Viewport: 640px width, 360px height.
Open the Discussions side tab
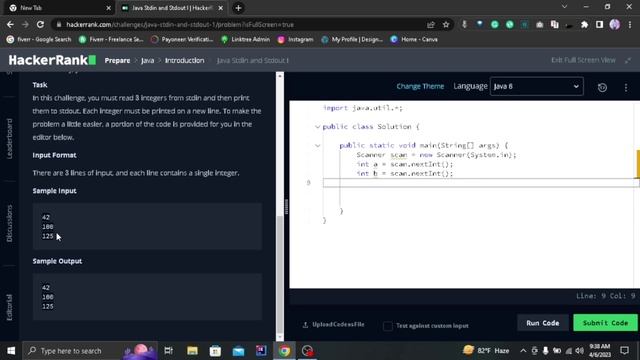click(x=9, y=223)
